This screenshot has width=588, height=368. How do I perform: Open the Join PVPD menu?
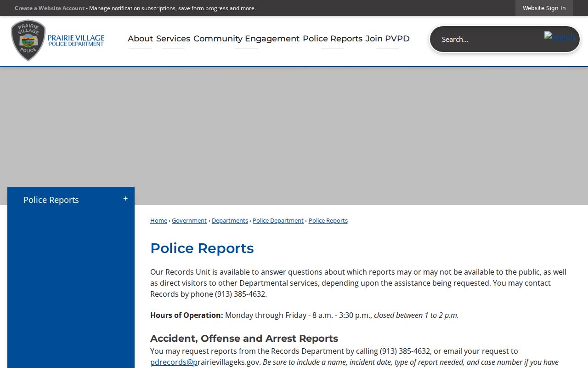tap(388, 39)
